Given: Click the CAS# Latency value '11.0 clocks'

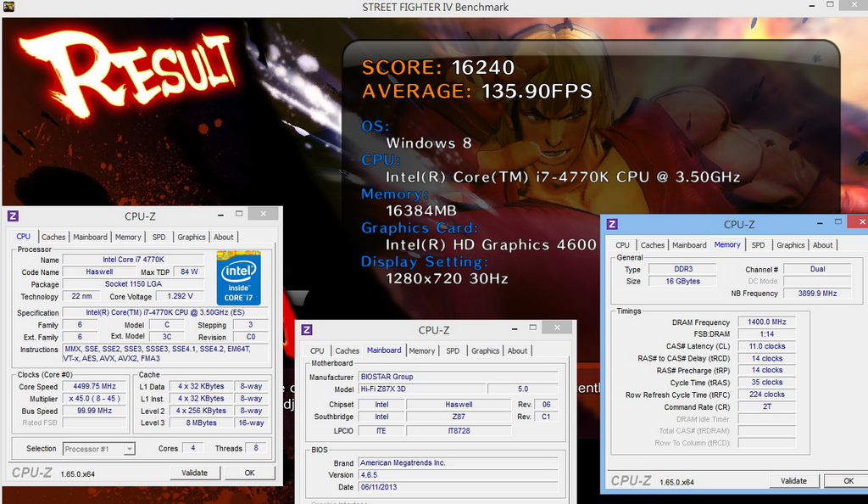Looking at the screenshot, I should (766, 346).
